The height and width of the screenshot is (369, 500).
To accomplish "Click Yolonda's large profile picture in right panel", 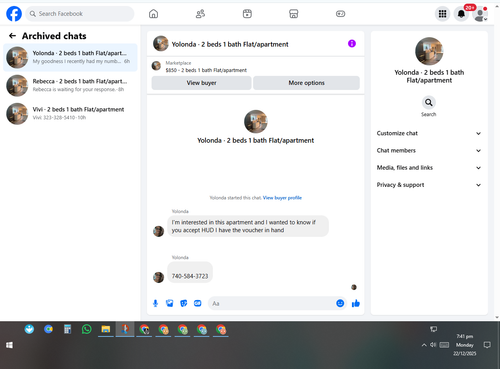I will 429,51.
